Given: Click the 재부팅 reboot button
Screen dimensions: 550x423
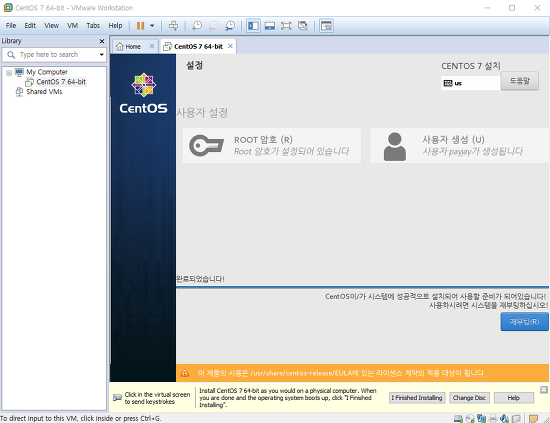Looking at the screenshot, I should point(524,322).
